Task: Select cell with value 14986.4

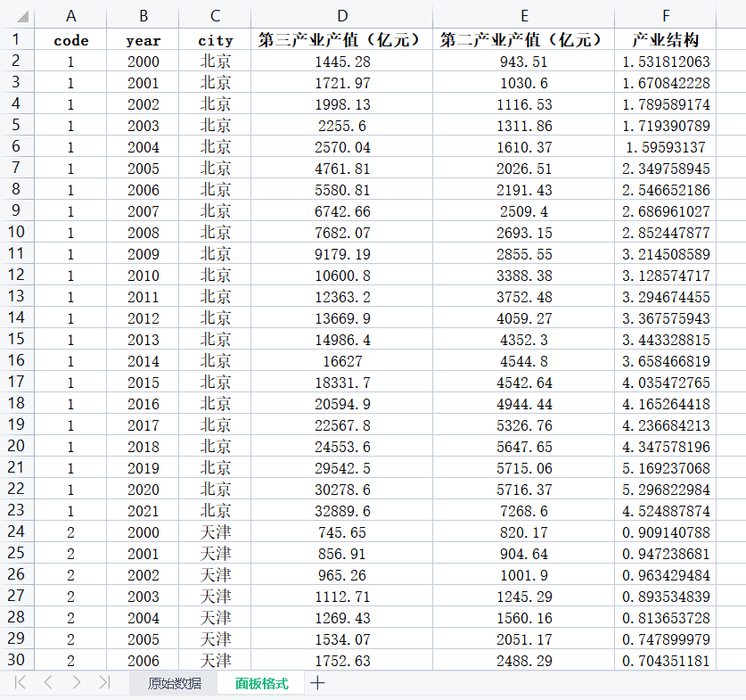Action: 342,339
